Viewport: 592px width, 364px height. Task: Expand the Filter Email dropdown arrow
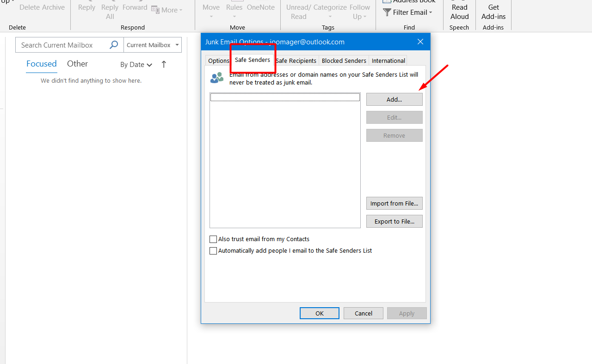click(431, 12)
